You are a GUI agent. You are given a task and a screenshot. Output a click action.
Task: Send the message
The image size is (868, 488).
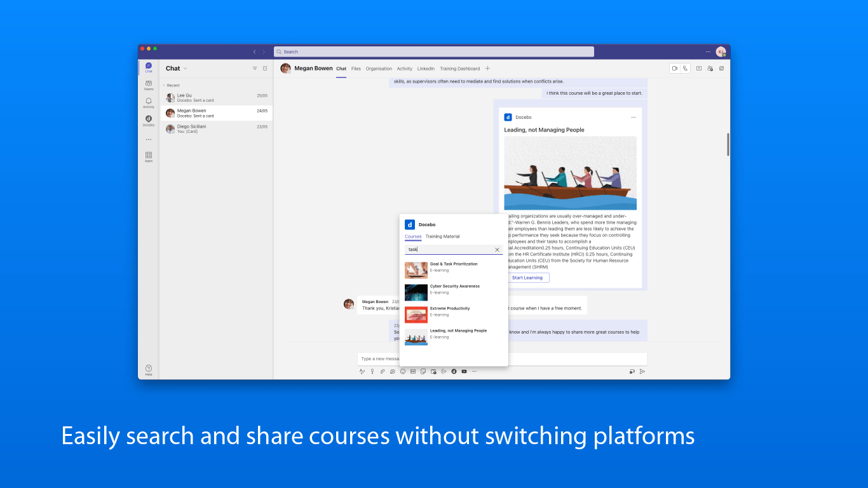(x=642, y=371)
